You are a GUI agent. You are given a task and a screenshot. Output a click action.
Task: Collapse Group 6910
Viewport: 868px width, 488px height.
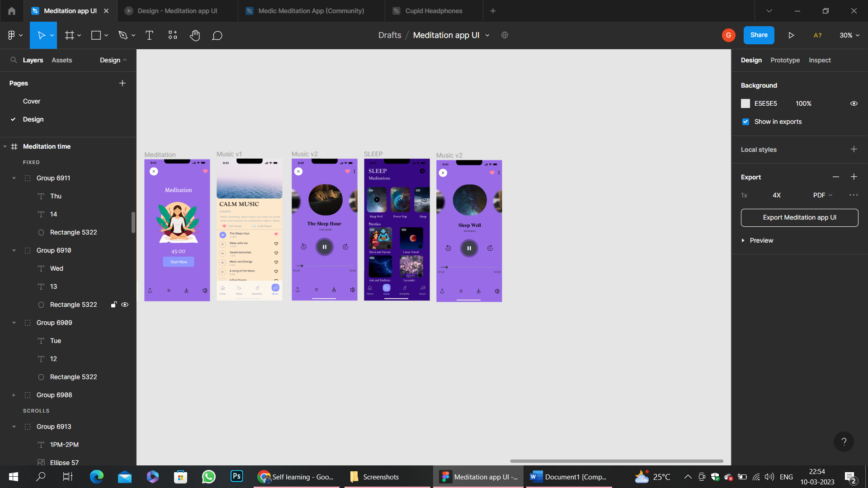tap(14, 250)
